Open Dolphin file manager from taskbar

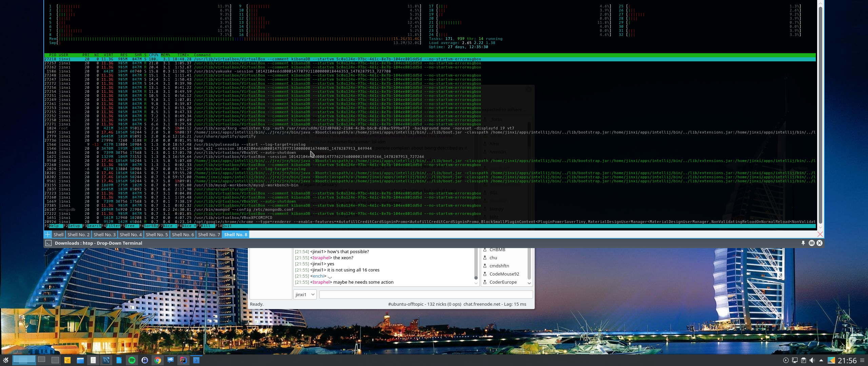pos(80,360)
